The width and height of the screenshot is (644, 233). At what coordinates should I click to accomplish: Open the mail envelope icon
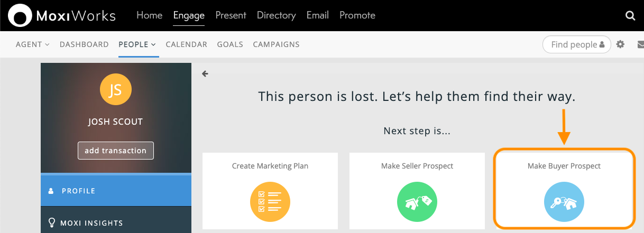[640, 44]
